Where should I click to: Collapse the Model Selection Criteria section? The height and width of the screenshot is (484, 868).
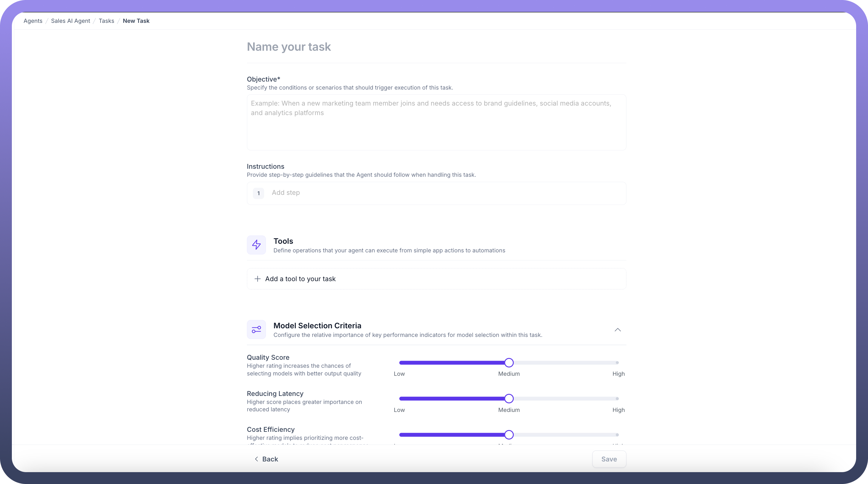pos(617,329)
